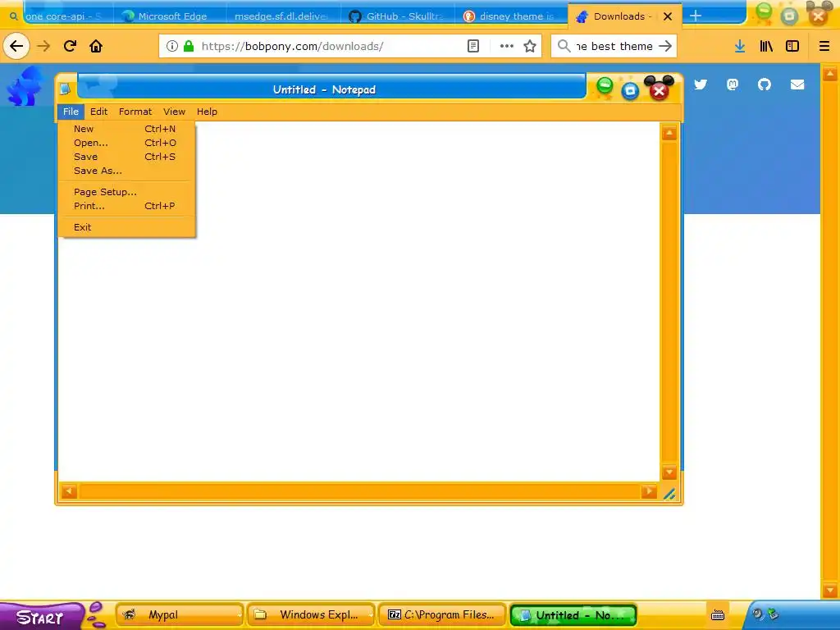Switch to the GitHub - Skulltra tab
Viewport: 840px width, 630px height.
tap(398, 16)
